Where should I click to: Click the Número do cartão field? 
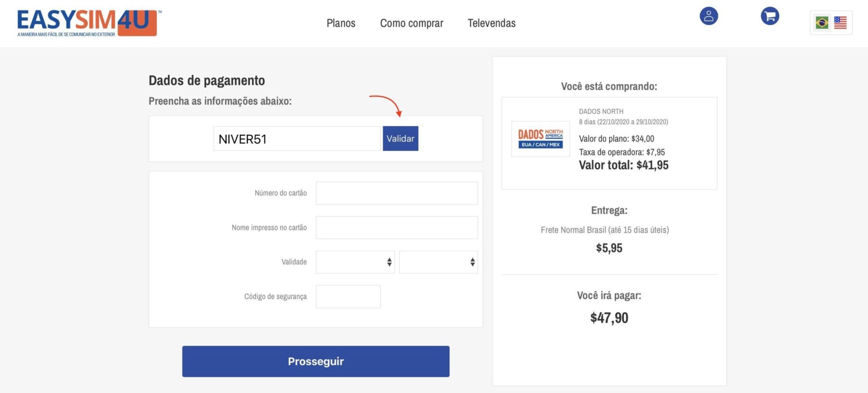click(396, 193)
